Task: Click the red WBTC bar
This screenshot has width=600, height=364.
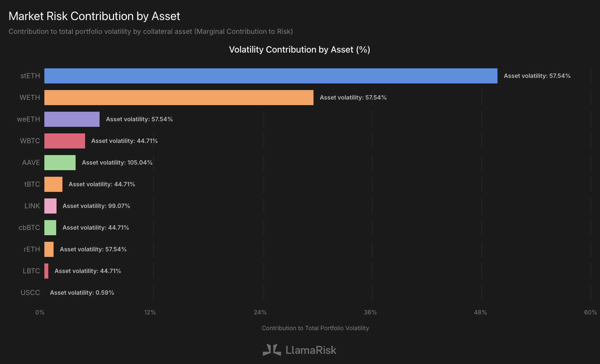Action: 65,141
